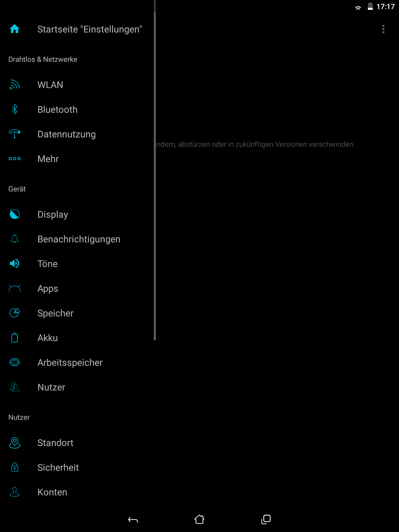Tap the home icon for Startseite Einstellungen
Screen dimensions: 399x532
pyautogui.click(x=15, y=29)
